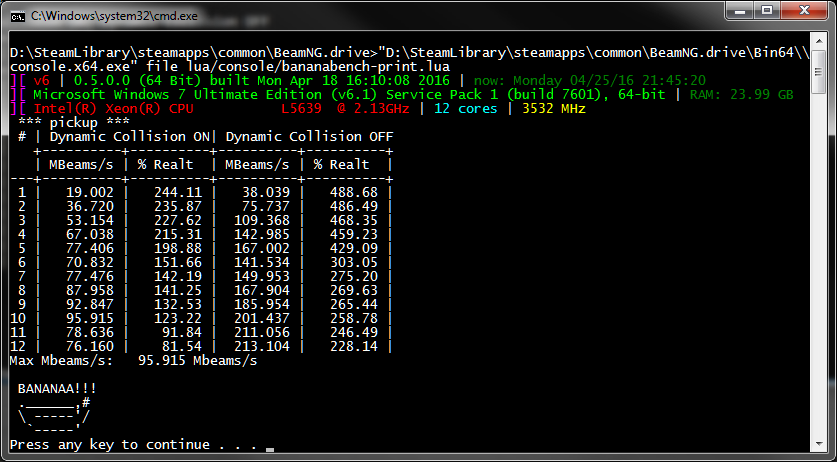This screenshot has width=837, height=462.
Task: Click the value 459.23 in row 4
Action: (354, 234)
